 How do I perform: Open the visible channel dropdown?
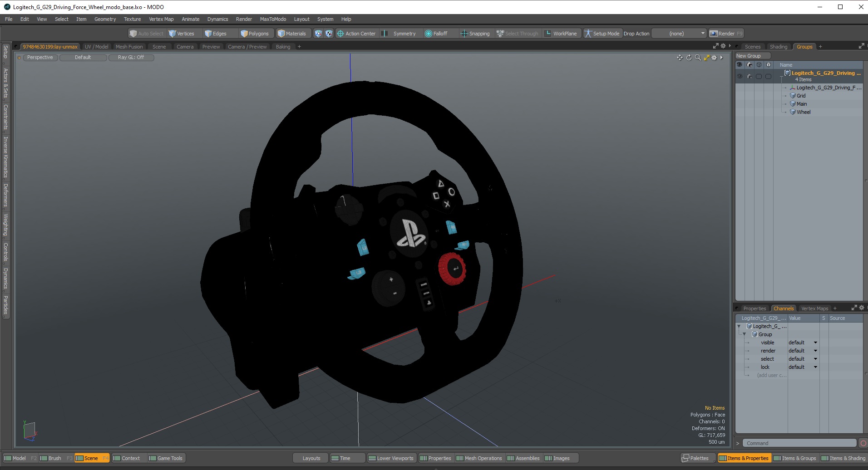[x=815, y=343]
